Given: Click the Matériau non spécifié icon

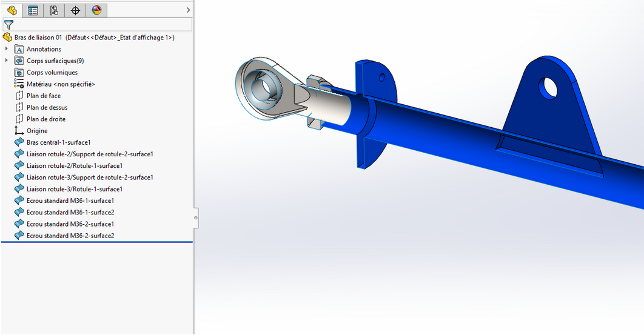Looking at the screenshot, I should tap(19, 84).
